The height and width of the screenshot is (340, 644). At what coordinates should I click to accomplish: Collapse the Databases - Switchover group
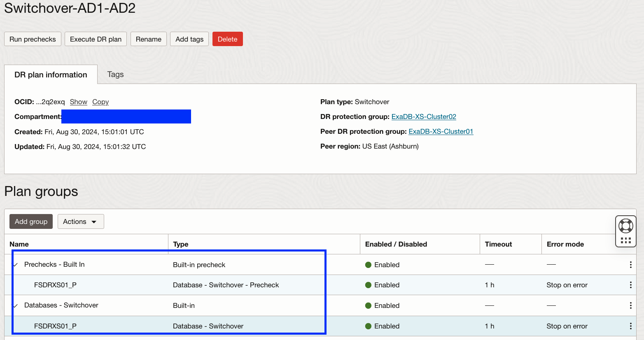(x=16, y=305)
